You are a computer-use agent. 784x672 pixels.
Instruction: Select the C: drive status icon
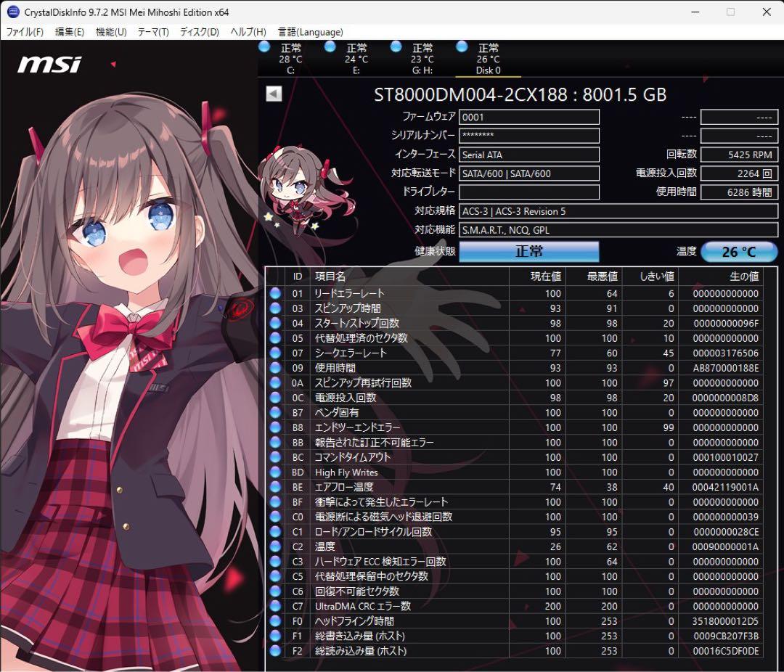[264, 47]
